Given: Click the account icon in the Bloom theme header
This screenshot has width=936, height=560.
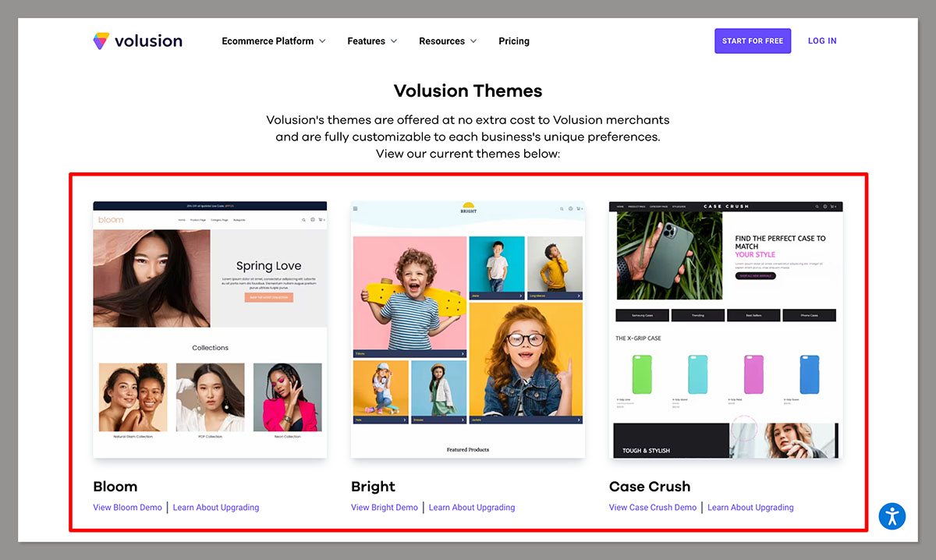Looking at the screenshot, I should click(312, 219).
